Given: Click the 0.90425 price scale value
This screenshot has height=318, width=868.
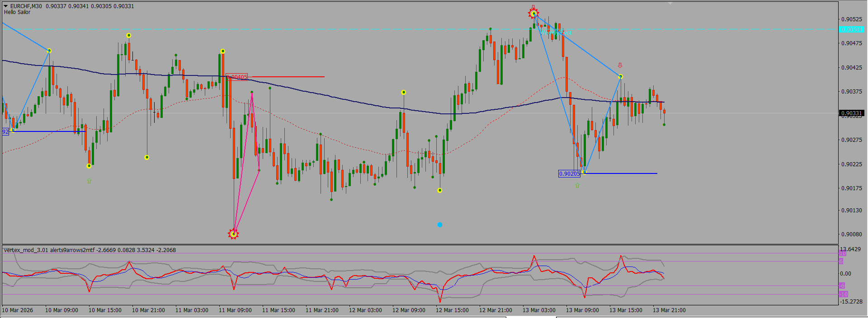Looking at the screenshot, I should [x=851, y=68].
